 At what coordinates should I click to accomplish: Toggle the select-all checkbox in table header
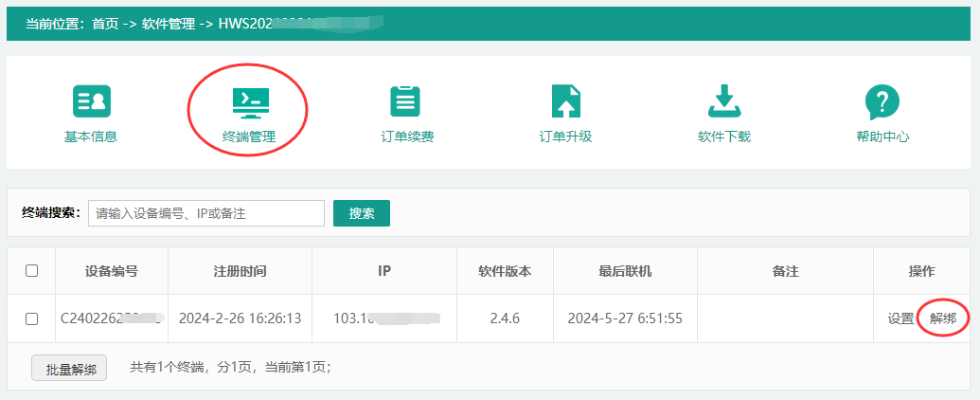click(31, 271)
